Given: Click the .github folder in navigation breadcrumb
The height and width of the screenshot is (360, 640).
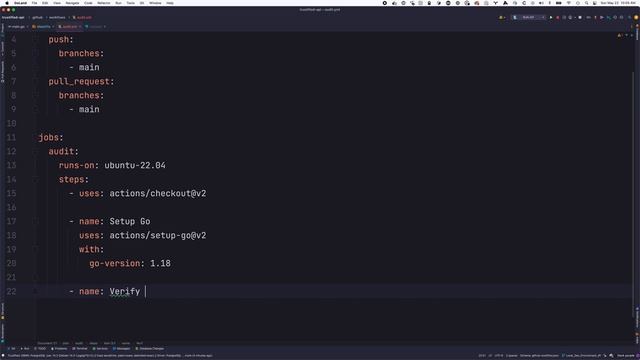Looking at the screenshot, I should pos(38,18).
